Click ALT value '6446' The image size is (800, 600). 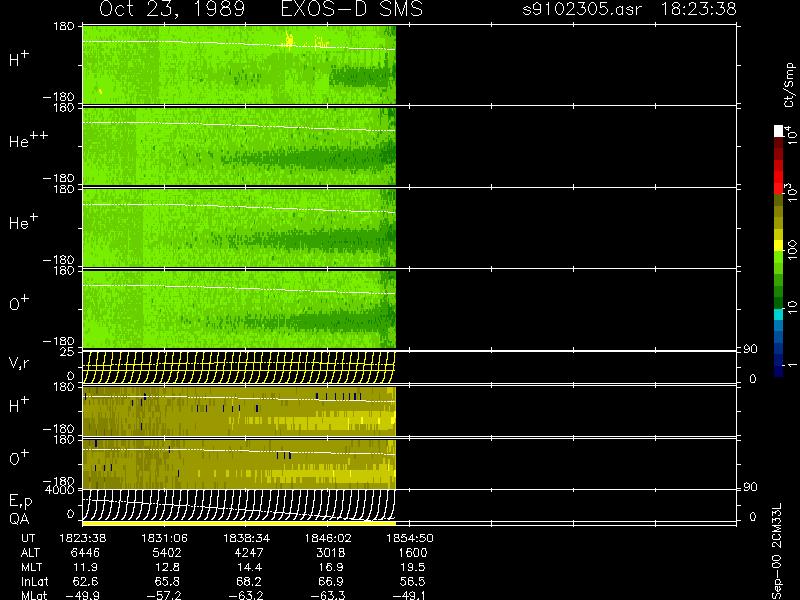85,553
